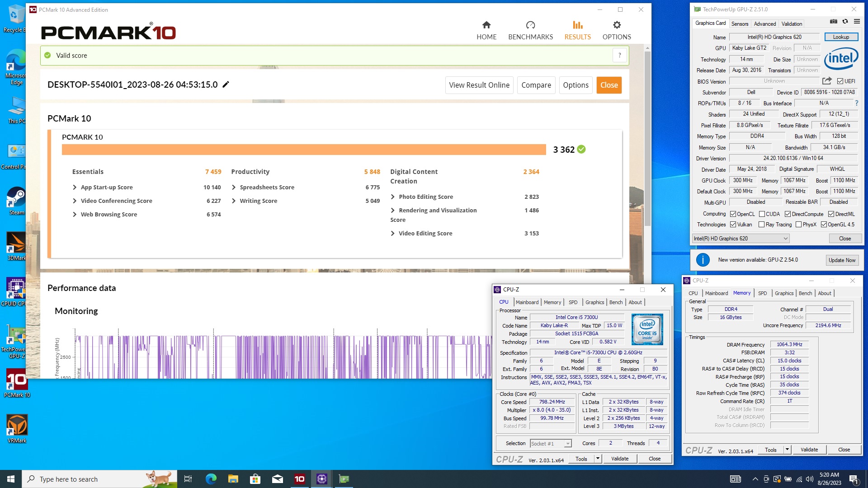Expand Video Conferencing Score details
868x488 pixels.
point(75,201)
